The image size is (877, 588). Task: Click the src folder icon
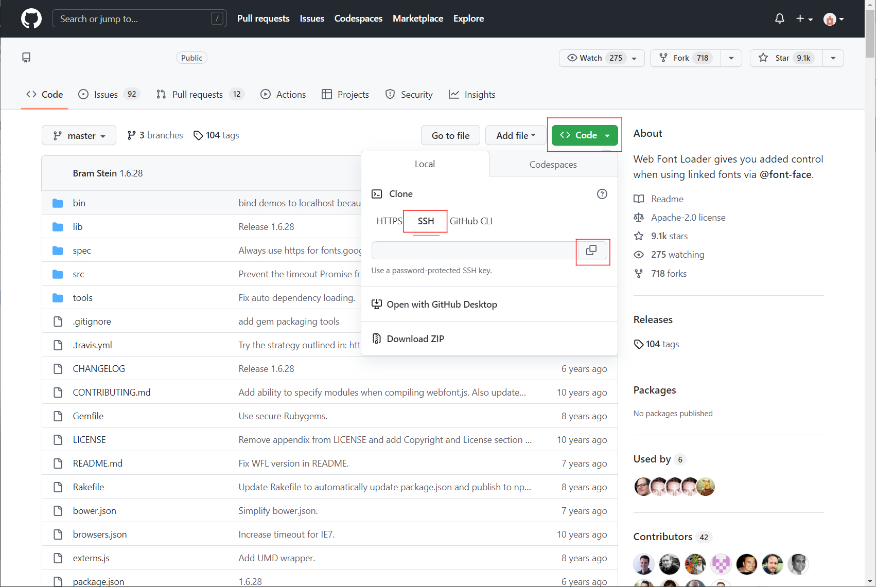[58, 274]
